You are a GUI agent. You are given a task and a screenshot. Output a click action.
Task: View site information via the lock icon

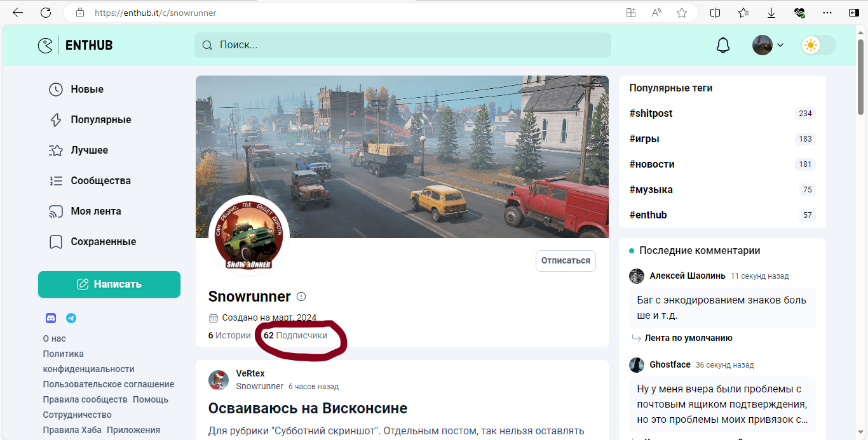coord(79,13)
